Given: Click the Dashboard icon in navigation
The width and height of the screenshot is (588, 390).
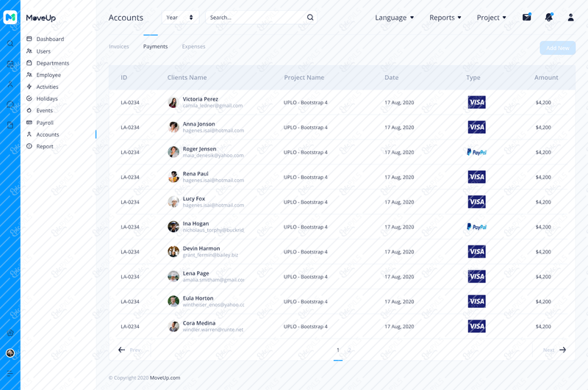Looking at the screenshot, I should (29, 39).
